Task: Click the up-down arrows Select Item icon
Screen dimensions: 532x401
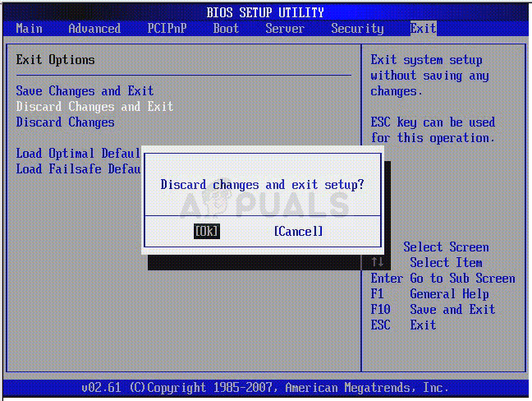Action: (378, 262)
